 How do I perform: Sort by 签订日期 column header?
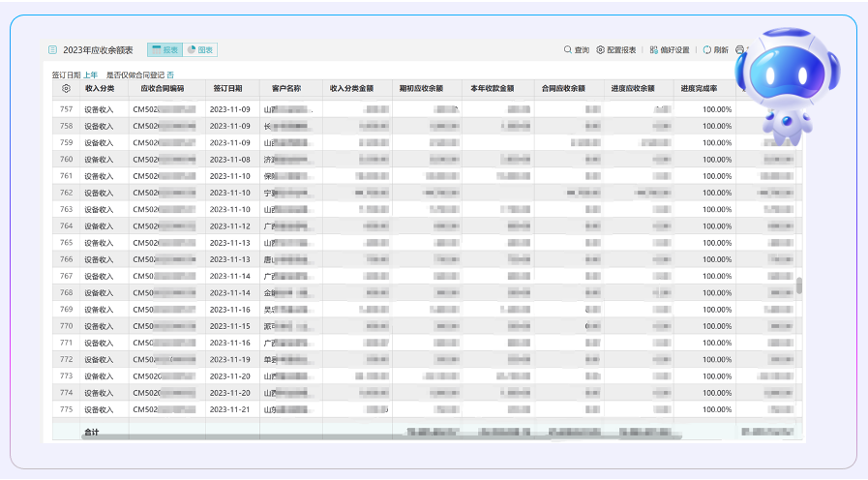point(228,88)
